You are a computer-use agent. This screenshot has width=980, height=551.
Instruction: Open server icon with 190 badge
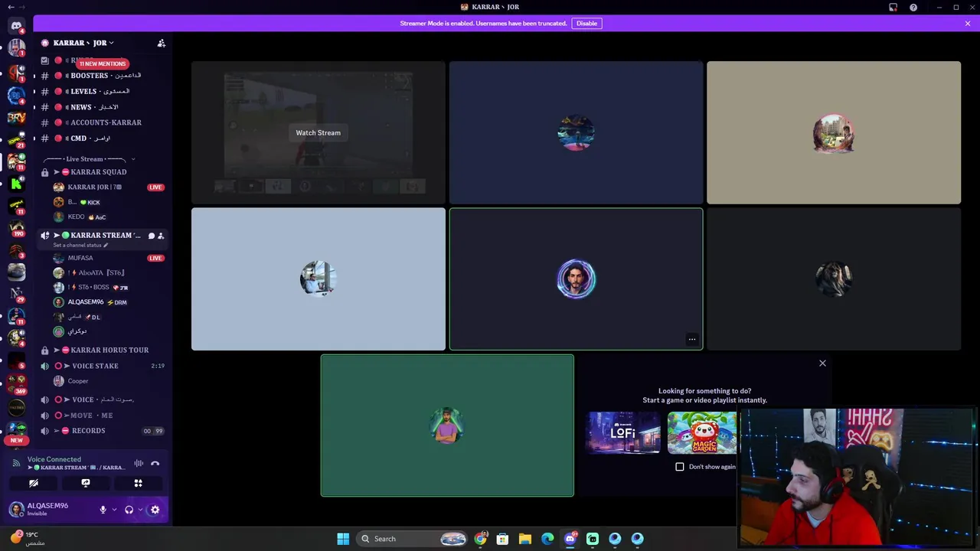point(16,228)
